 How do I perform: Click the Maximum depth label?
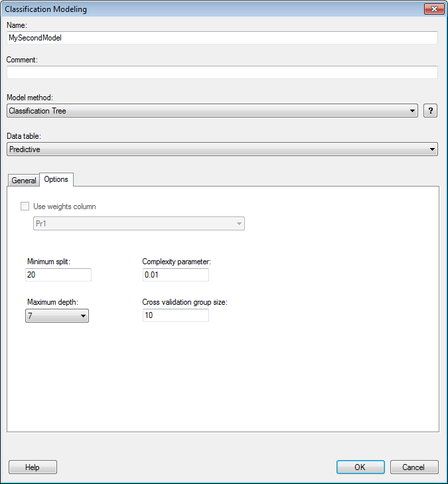click(52, 302)
